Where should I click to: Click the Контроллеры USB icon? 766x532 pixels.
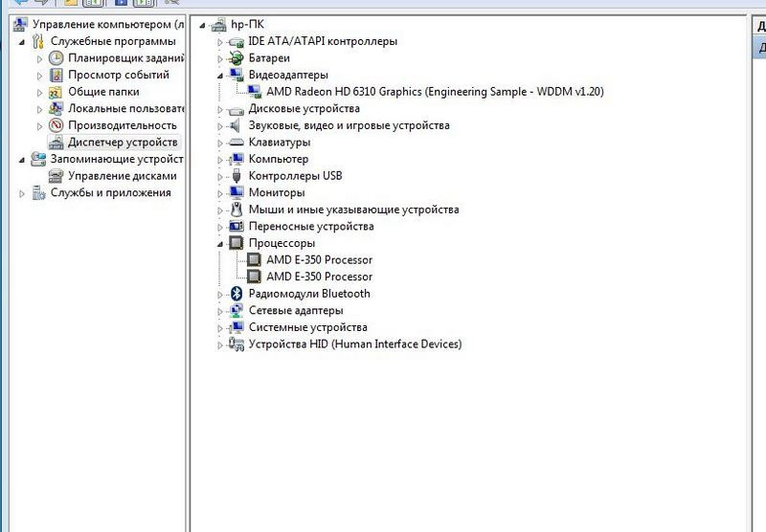point(237,176)
